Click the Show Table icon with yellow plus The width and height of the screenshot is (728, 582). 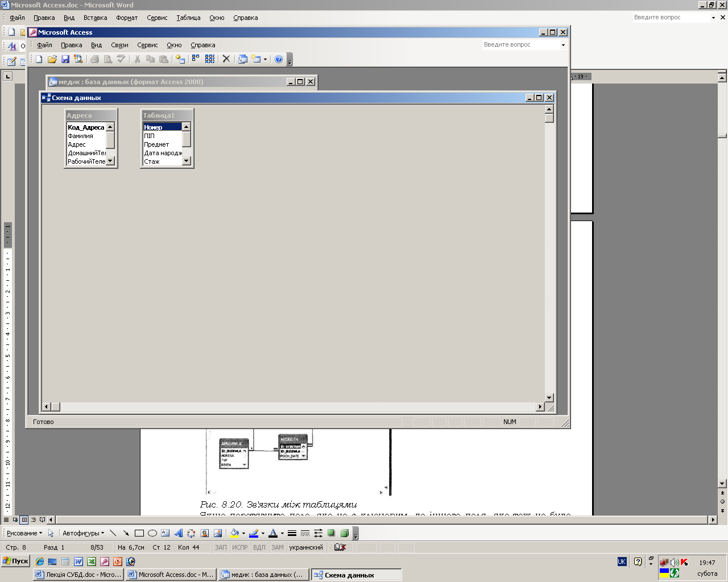pyautogui.click(x=180, y=59)
